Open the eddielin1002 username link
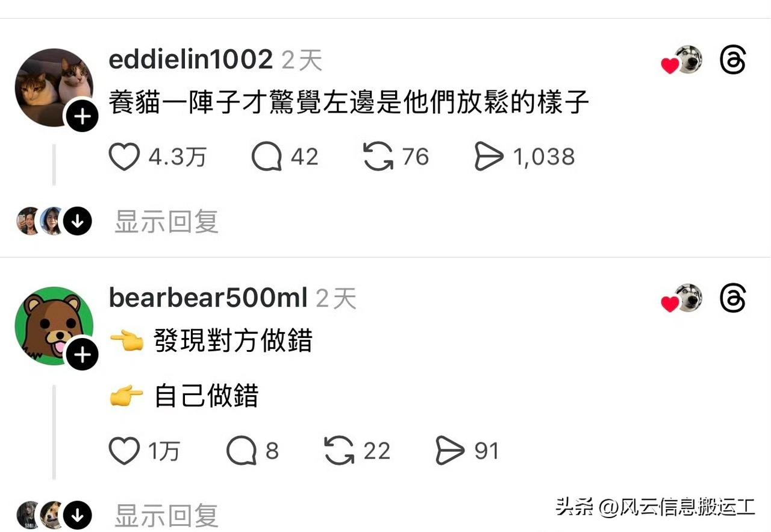The width and height of the screenshot is (771, 532). tap(191, 60)
